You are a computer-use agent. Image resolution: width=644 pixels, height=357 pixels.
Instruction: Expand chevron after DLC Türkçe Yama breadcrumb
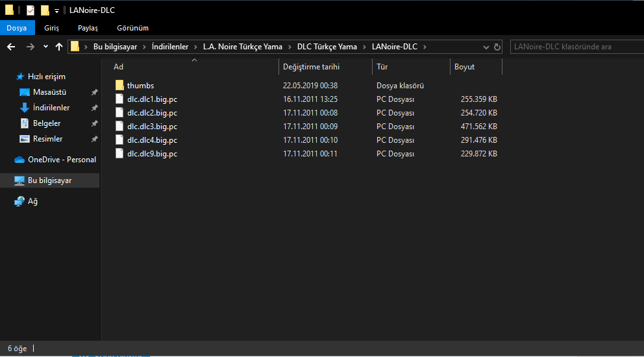point(364,47)
